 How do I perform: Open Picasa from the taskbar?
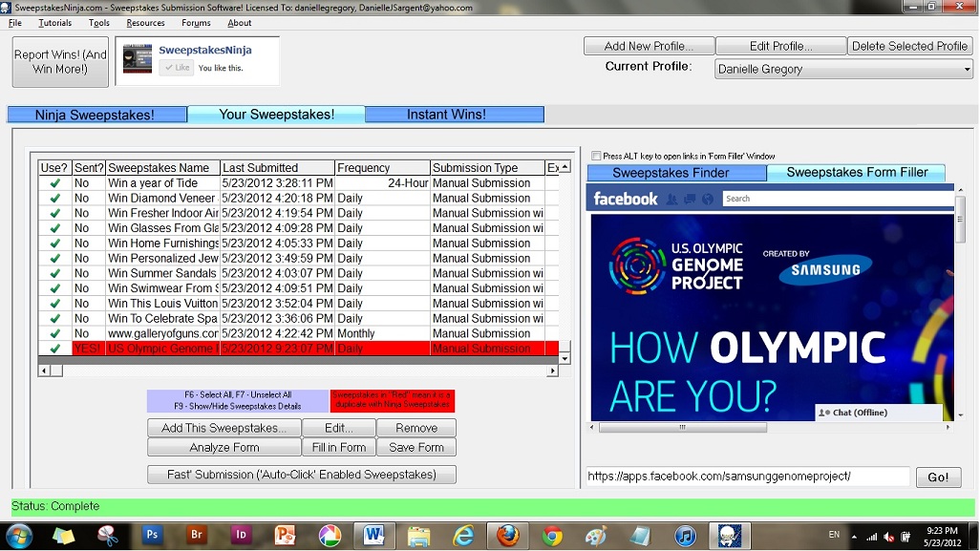pos(330,536)
